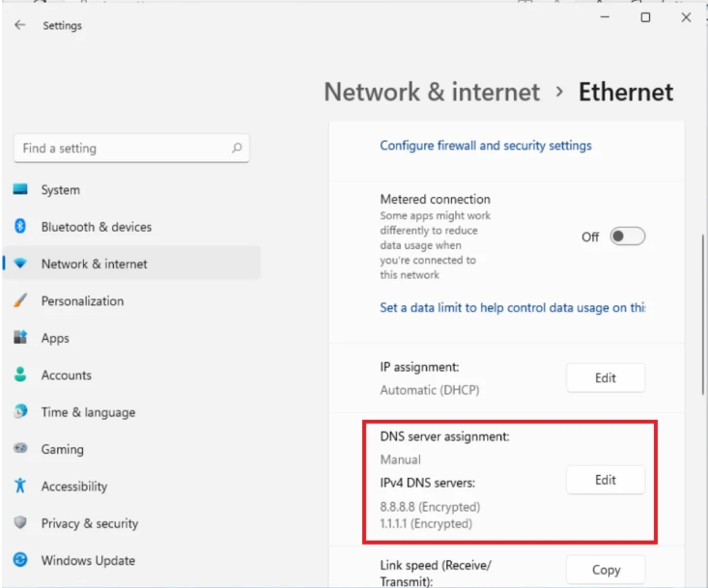Type in the Find a setting box
708x588 pixels.
click(x=121, y=149)
